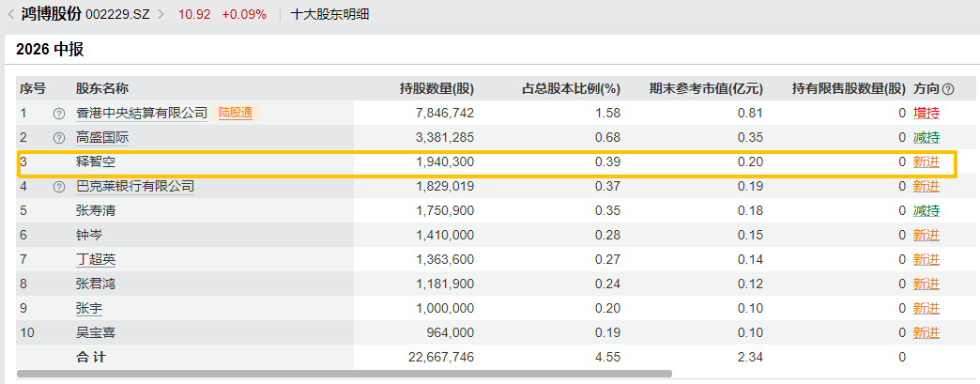
Task: Open shareholder 高盛国际 link
Action: click(x=102, y=138)
